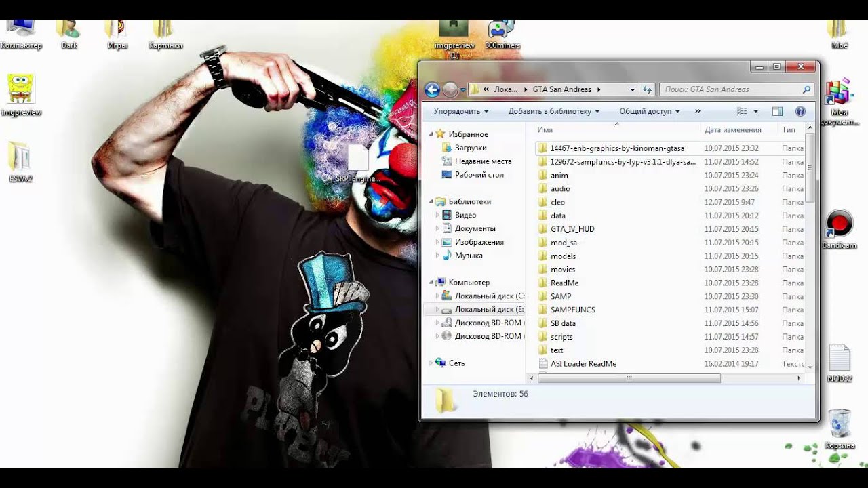Open the address bar history dropdown
This screenshot has height=488, width=868.
tap(632, 89)
